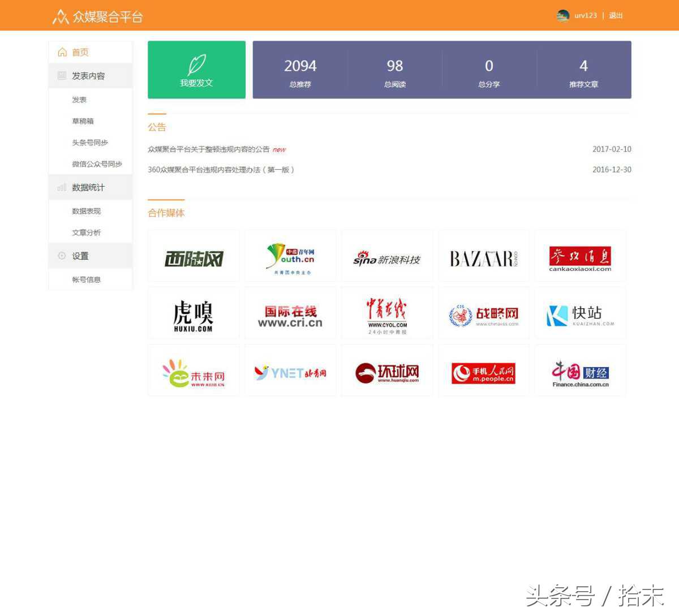Click the 数据统计 statistics icon
679x616 pixels.
(62, 187)
